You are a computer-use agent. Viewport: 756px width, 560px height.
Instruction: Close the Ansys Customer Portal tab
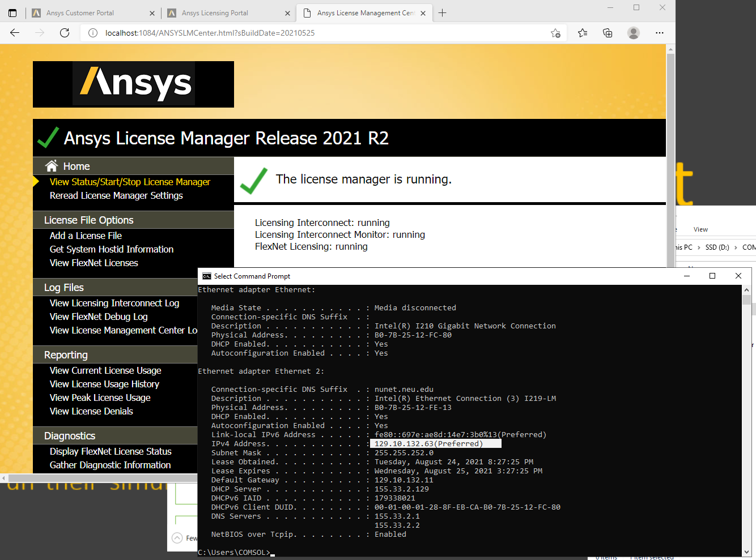[x=152, y=13]
